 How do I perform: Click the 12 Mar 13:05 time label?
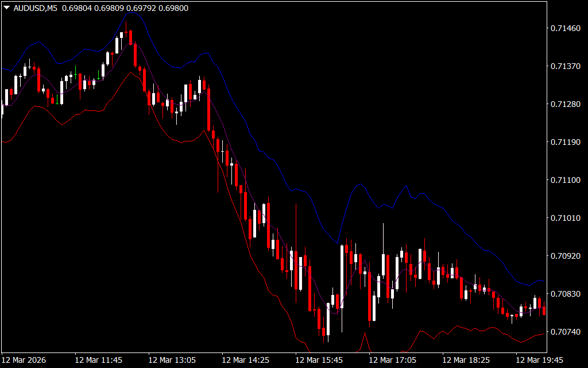pyautogui.click(x=172, y=360)
